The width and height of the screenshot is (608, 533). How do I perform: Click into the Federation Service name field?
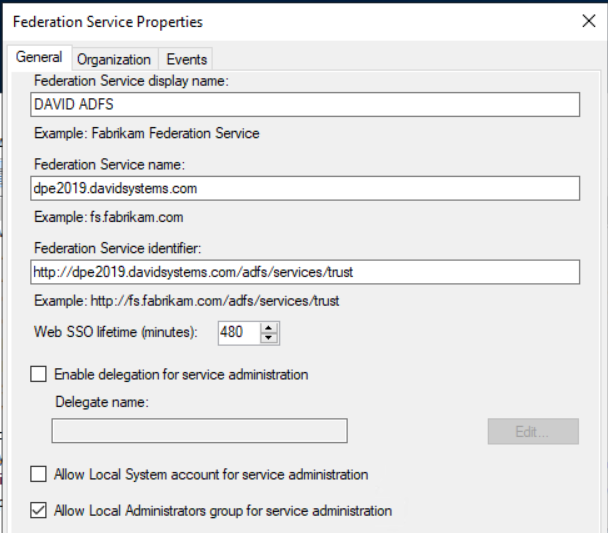305,188
